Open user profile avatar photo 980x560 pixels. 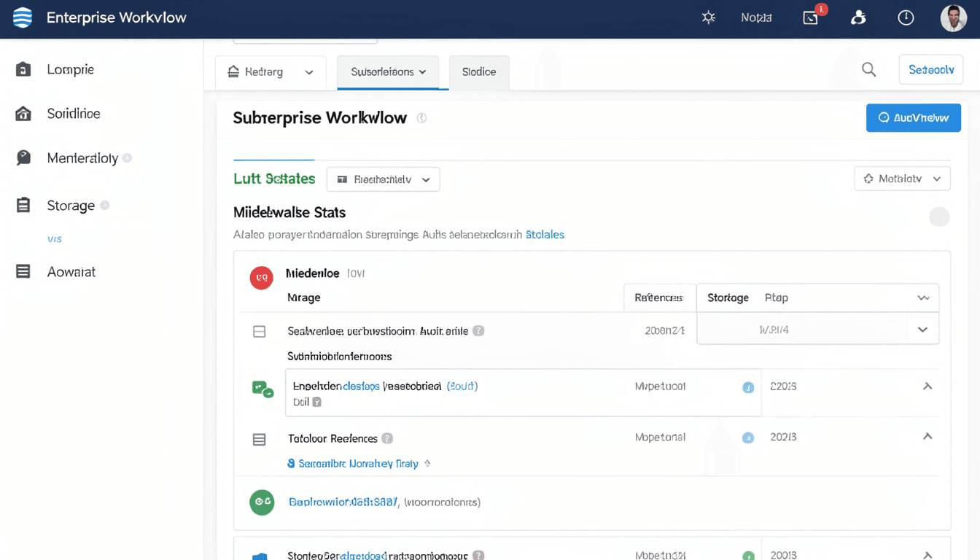click(x=953, y=17)
